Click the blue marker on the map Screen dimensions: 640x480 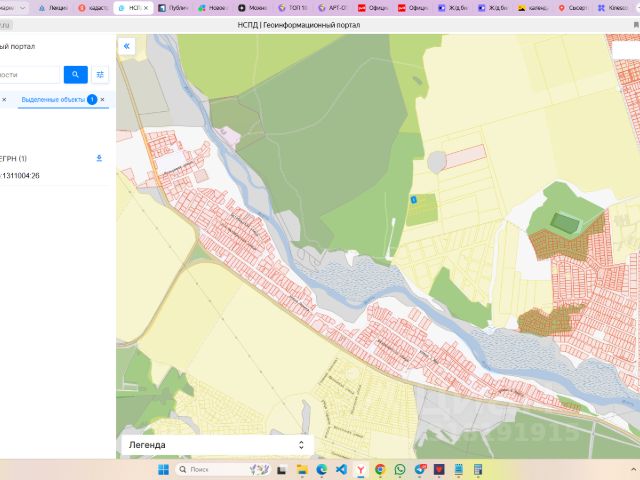pos(412,201)
